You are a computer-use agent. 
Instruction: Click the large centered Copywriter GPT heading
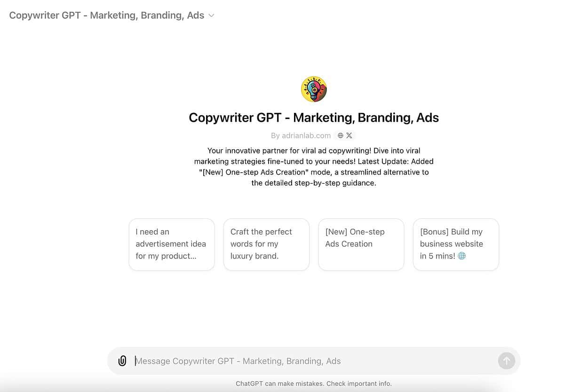click(x=314, y=117)
